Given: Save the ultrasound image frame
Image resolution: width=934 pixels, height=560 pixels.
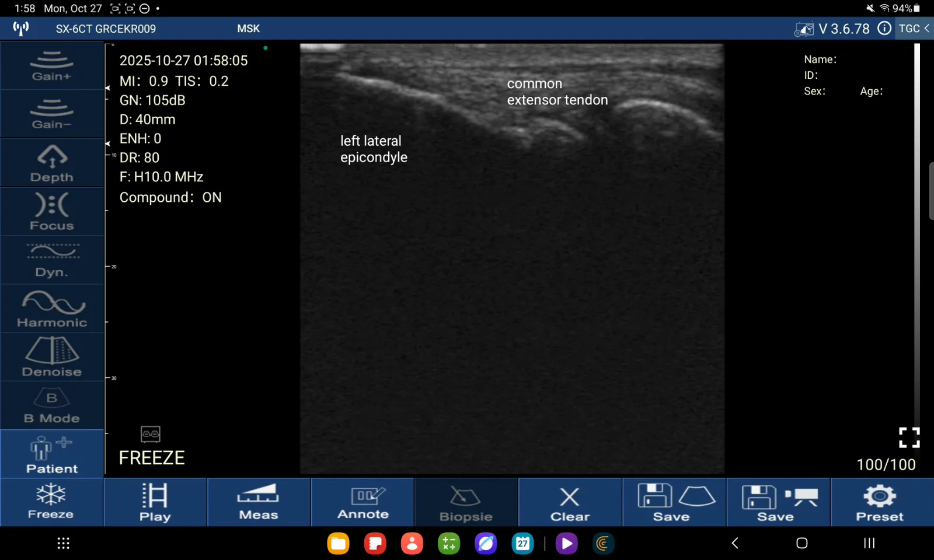Looking at the screenshot, I should coord(674,502).
